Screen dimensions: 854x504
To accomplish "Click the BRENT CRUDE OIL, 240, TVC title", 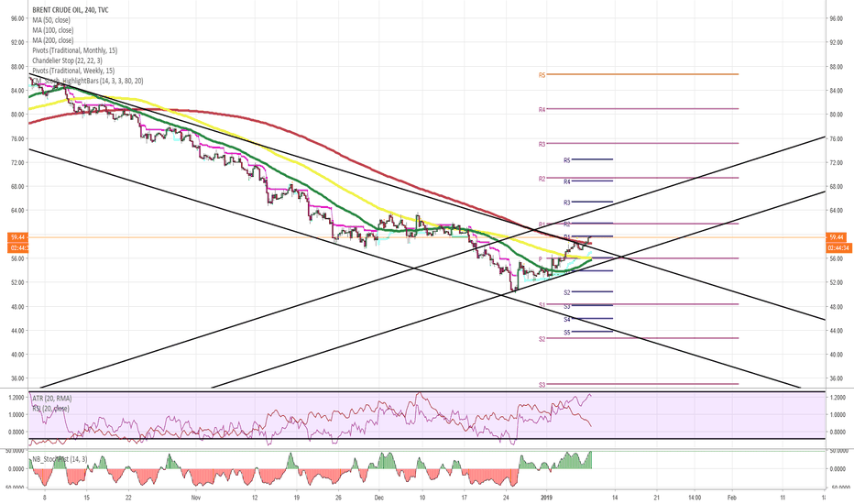I will click(71, 10).
